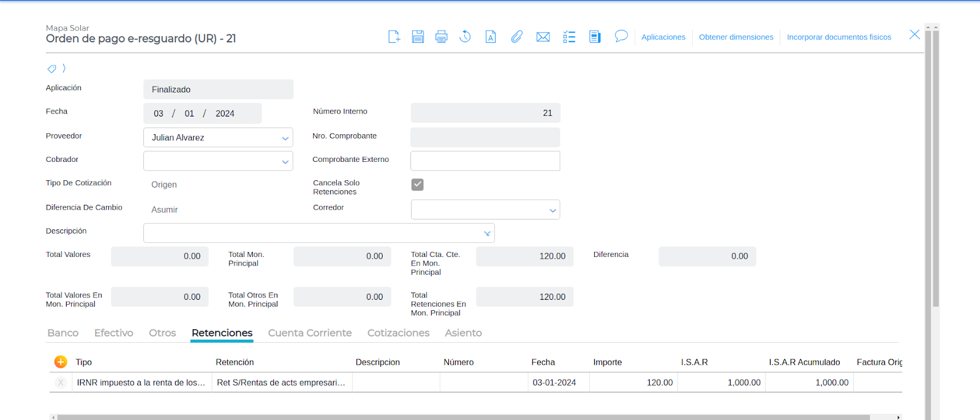Switch to the Cuenta Corriente tab
The height and width of the screenshot is (420, 980).
310,333
